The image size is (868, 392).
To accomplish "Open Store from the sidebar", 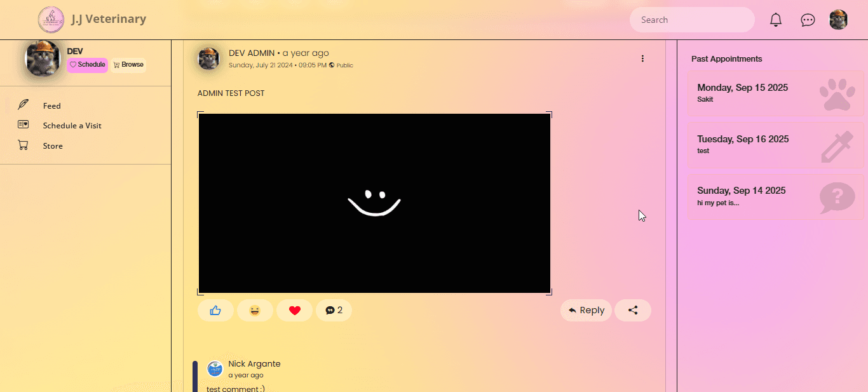I will click(53, 146).
